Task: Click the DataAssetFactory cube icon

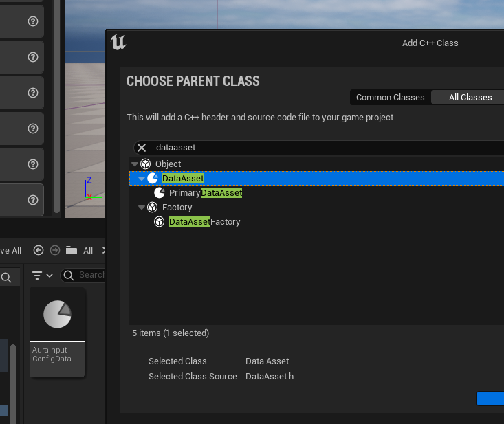Action: [159, 222]
